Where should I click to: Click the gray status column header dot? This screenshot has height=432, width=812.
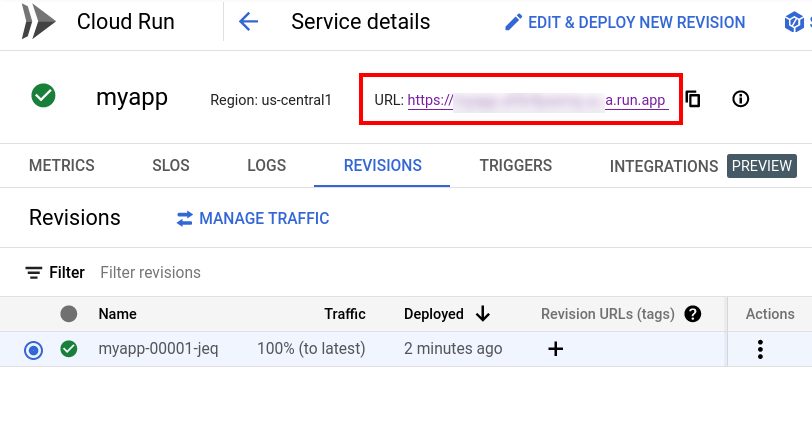click(68, 314)
